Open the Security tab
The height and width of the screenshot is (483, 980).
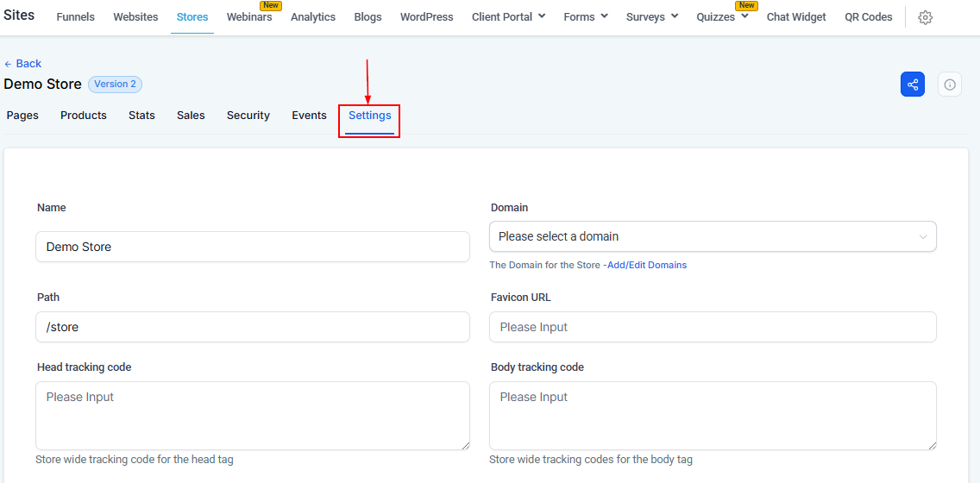coord(248,116)
